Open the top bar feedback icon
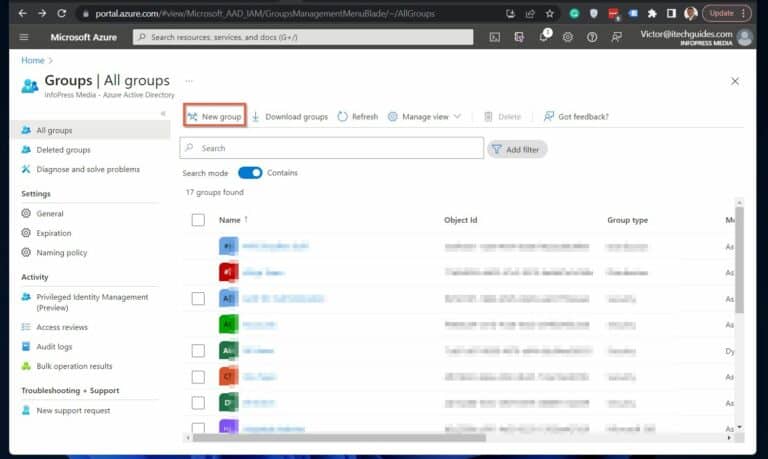This screenshot has height=459, width=768. (x=616, y=37)
